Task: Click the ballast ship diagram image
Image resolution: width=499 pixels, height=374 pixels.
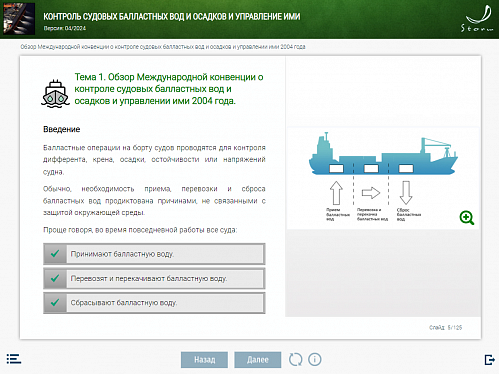Action: [x=383, y=178]
